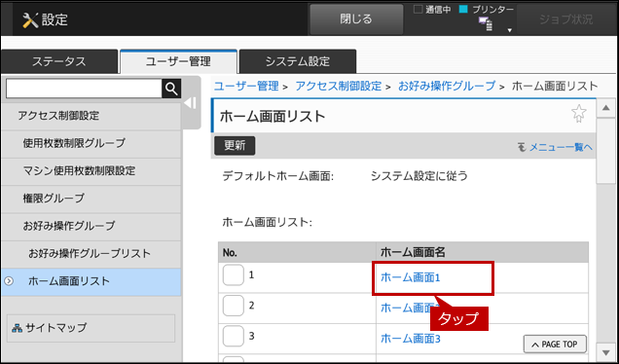Switch to the ユーザー管理 tab
This screenshot has width=619, height=364.
click(178, 61)
